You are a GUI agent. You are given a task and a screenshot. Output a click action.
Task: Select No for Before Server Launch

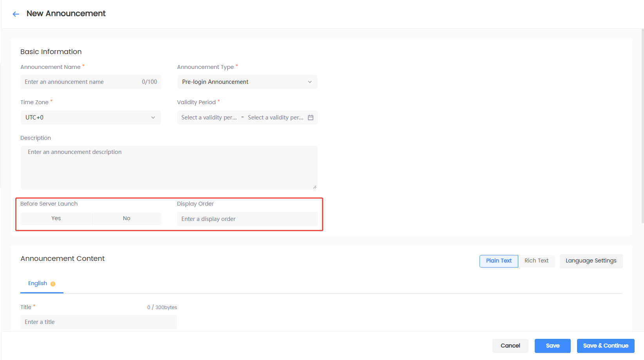point(127,219)
